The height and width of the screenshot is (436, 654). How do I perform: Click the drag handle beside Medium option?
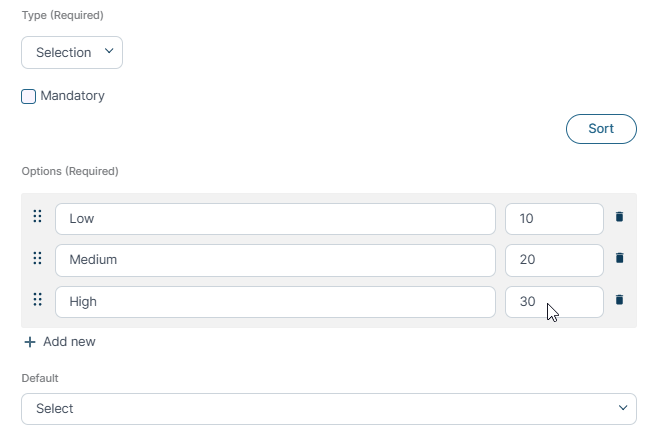37,258
